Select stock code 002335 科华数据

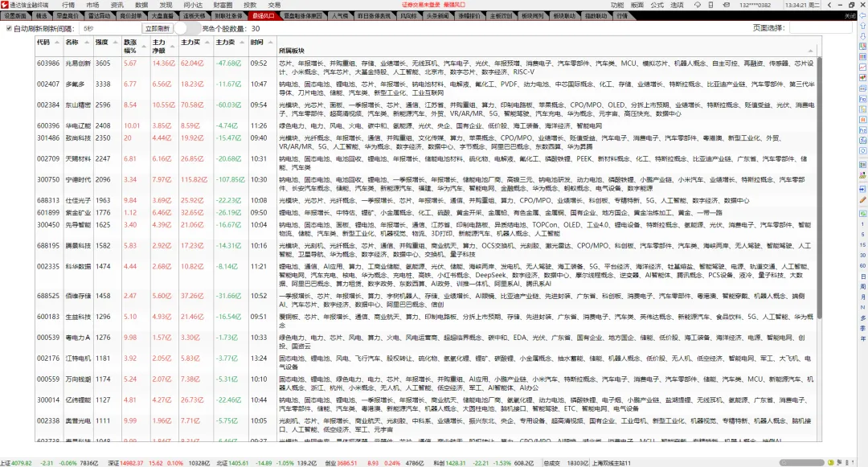click(48, 267)
